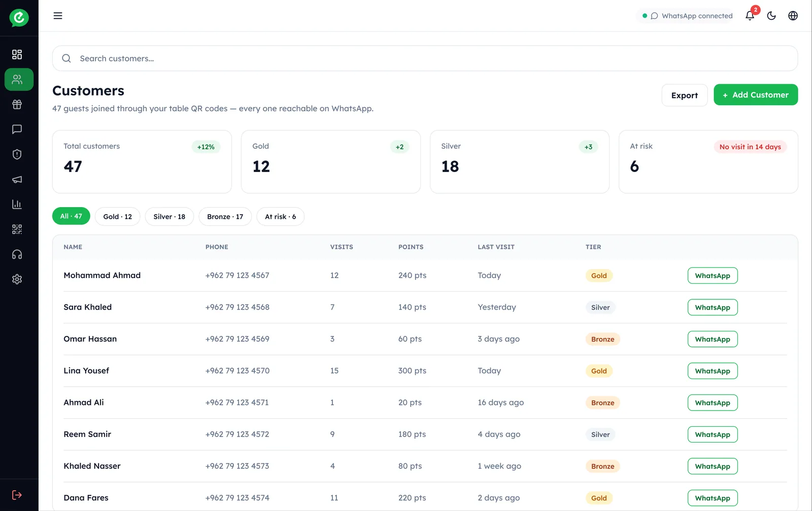The height and width of the screenshot is (511, 812).
Task: Open the rewards gift icon in sidebar
Action: (17, 105)
